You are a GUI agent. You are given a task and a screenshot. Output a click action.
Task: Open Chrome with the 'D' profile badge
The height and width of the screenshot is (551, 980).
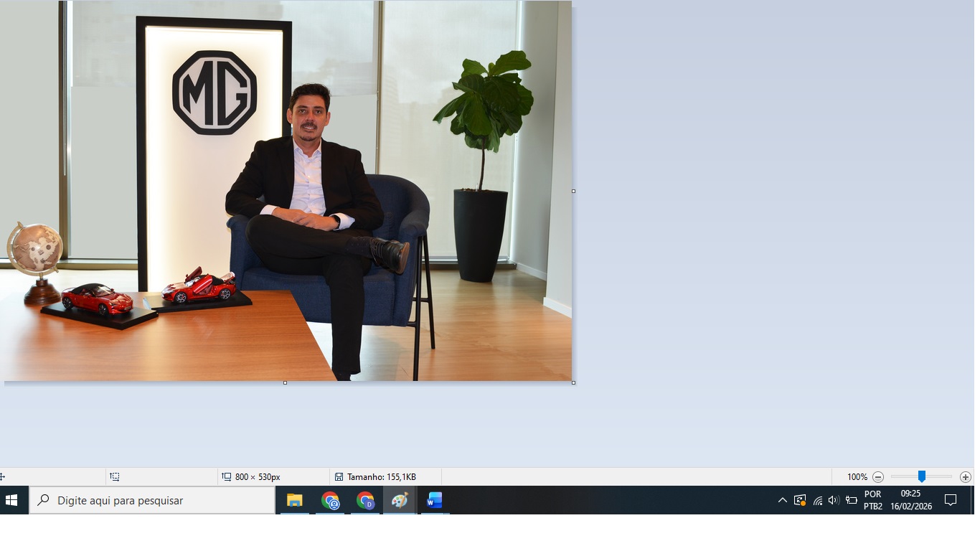[365, 500]
